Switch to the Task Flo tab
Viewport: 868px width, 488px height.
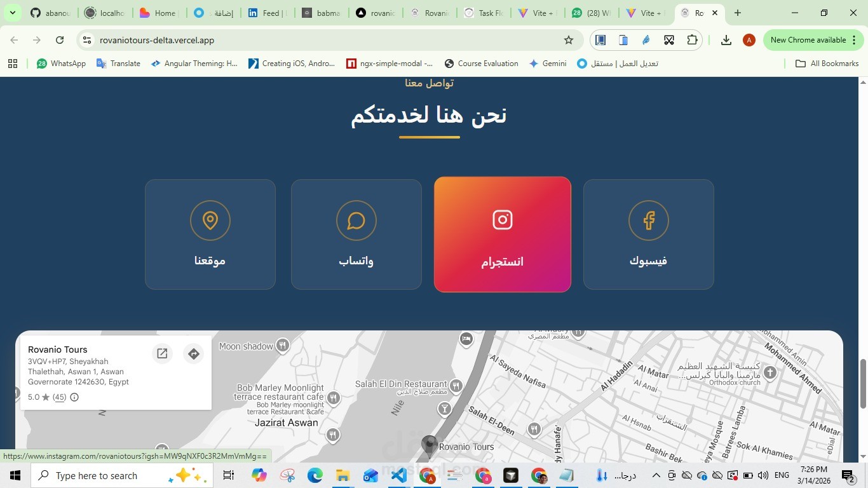pyautogui.click(x=484, y=13)
